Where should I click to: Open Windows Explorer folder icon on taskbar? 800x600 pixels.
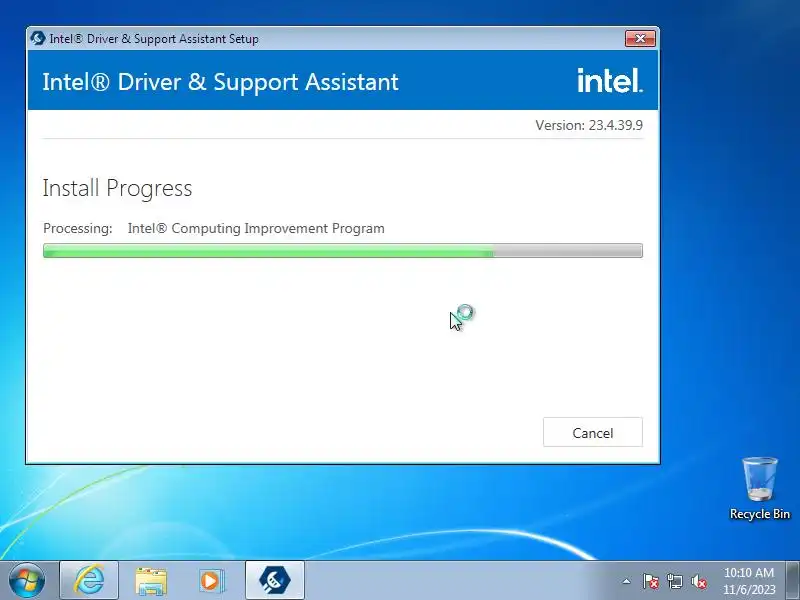pyautogui.click(x=151, y=581)
